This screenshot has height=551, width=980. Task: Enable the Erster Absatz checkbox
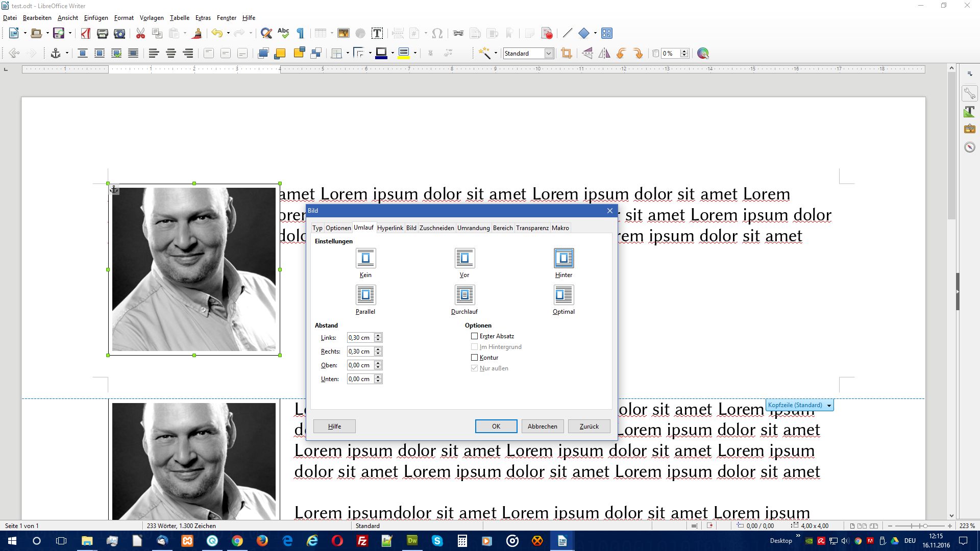pos(474,336)
